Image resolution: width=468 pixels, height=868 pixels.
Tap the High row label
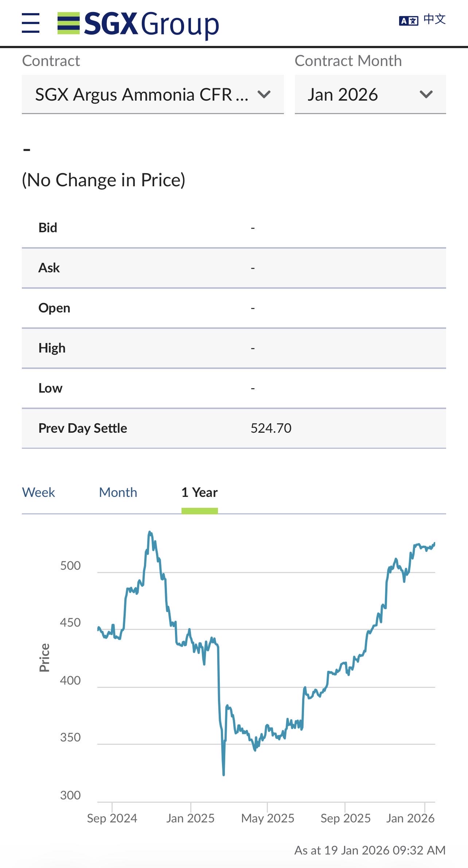coord(52,348)
